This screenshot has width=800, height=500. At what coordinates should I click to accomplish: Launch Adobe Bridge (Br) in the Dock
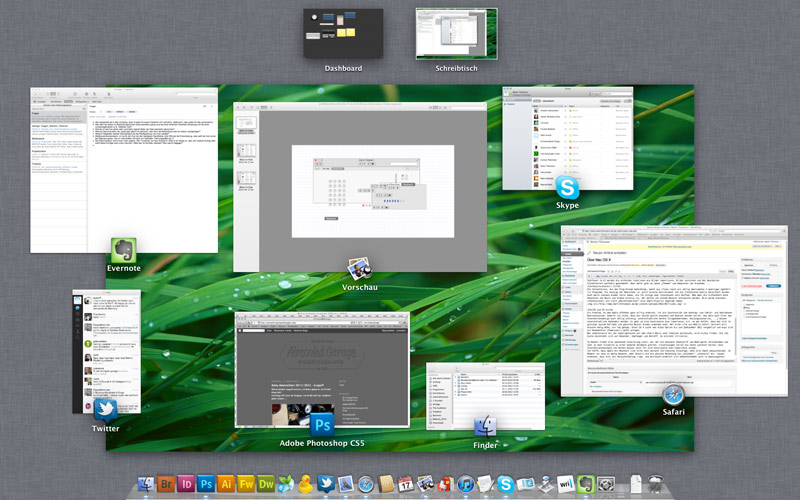click(x=166, y=484)
